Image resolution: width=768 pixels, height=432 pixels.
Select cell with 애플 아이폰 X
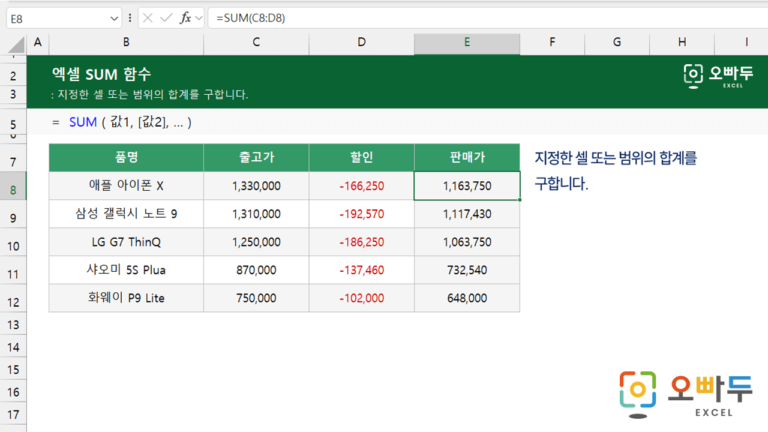[x=126, y=186]
